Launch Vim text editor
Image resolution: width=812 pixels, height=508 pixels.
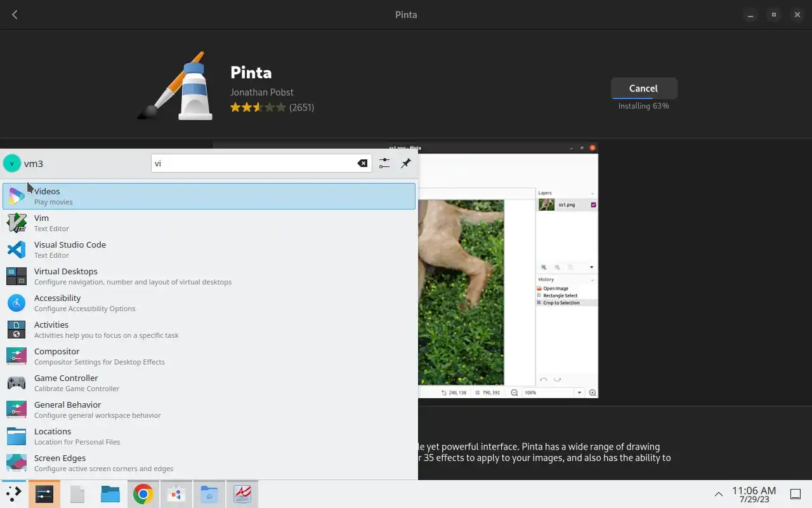coord(209,223)
